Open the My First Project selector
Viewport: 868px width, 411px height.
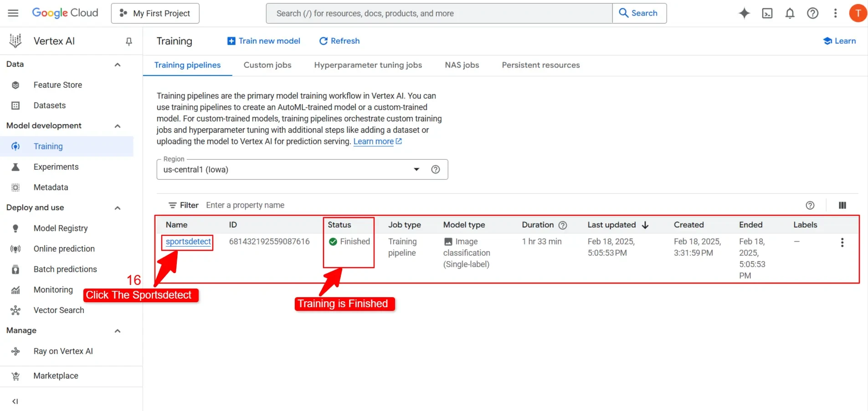point(155,13)
